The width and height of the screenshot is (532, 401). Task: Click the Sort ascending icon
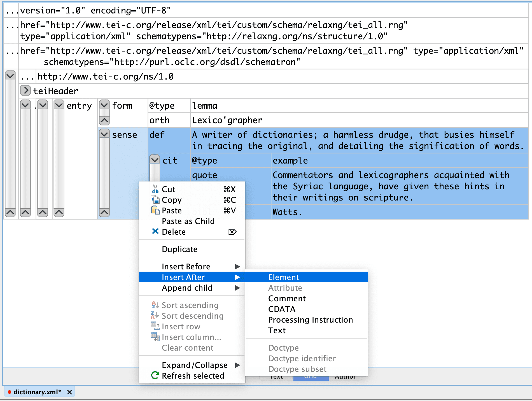155,305
